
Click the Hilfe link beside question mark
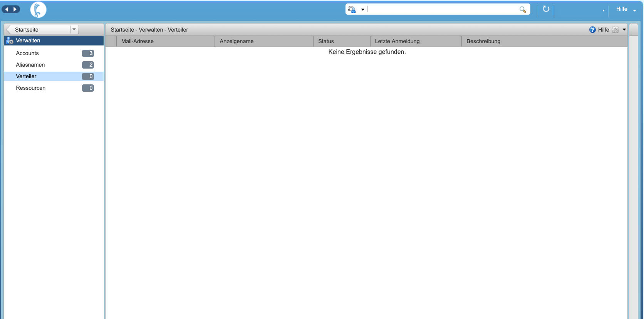(x=604, y=30)
